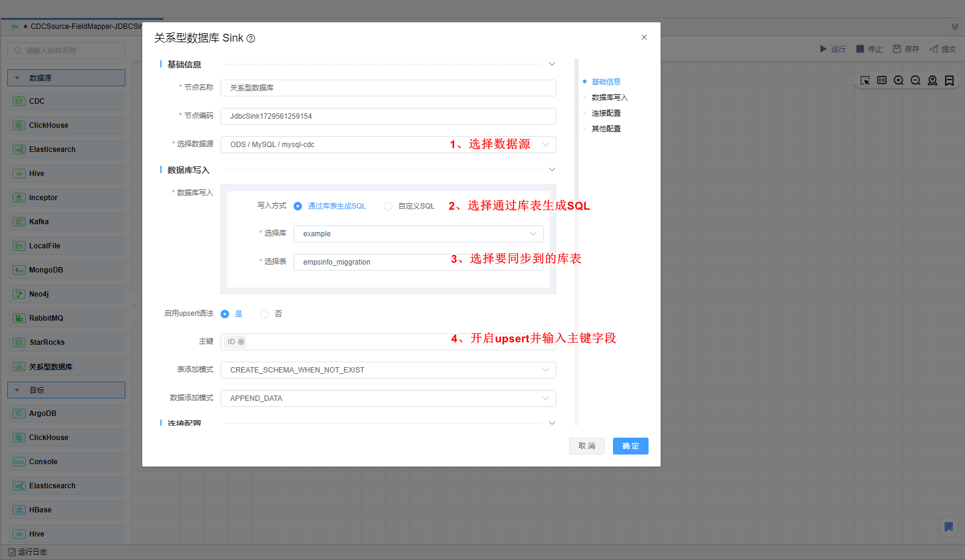Viewport: 965px width, 560px height.
Task: Close the Sink dialog with the X
Action: tap(644, 37)
